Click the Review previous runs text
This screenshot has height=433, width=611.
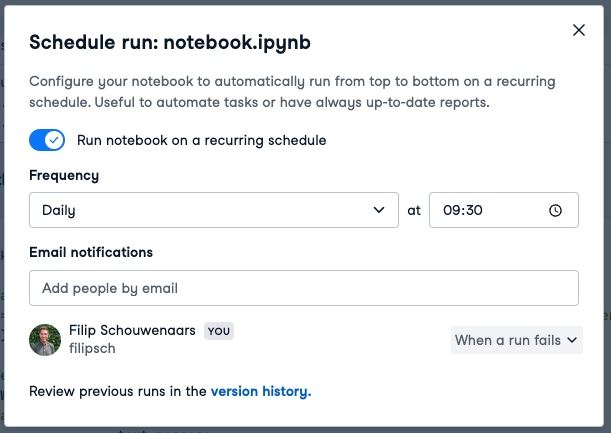pos(118,391)
